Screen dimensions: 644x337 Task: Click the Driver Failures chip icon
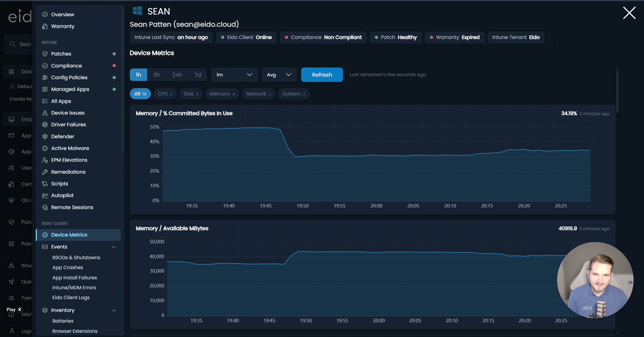45,125
